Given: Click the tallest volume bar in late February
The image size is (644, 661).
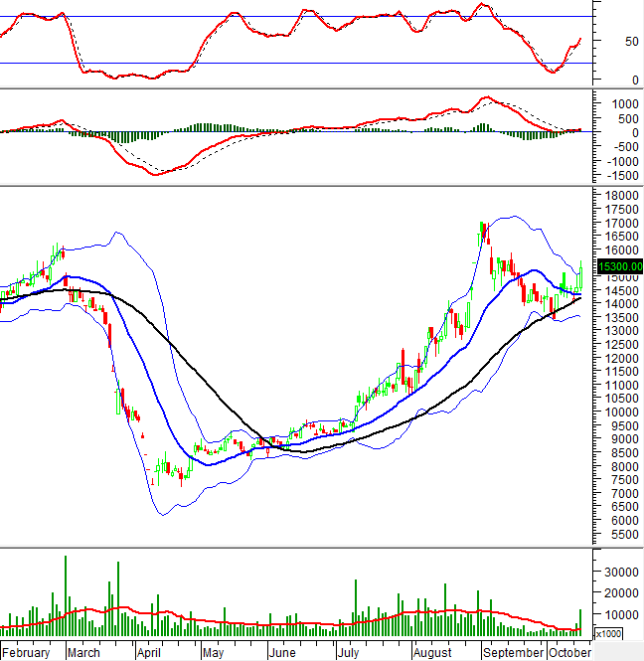Looking at the screenshot, I should 66,596.
